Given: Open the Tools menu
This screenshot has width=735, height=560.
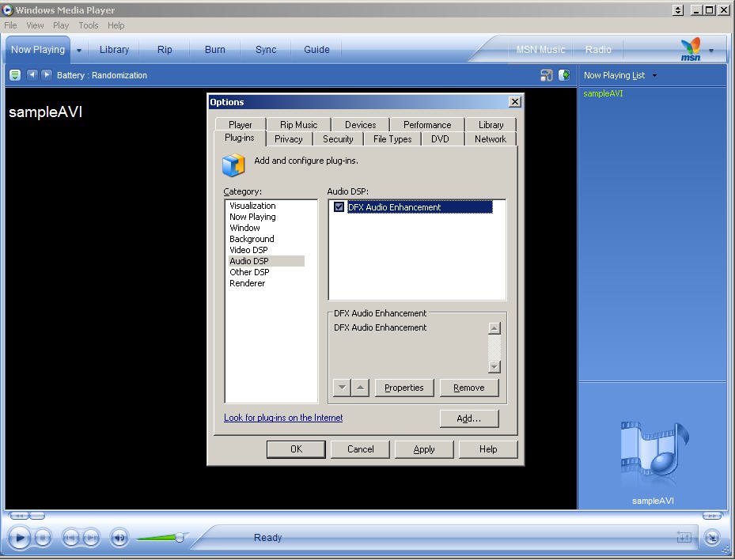Looking at the screenshot, I should [x=88, y=25].
